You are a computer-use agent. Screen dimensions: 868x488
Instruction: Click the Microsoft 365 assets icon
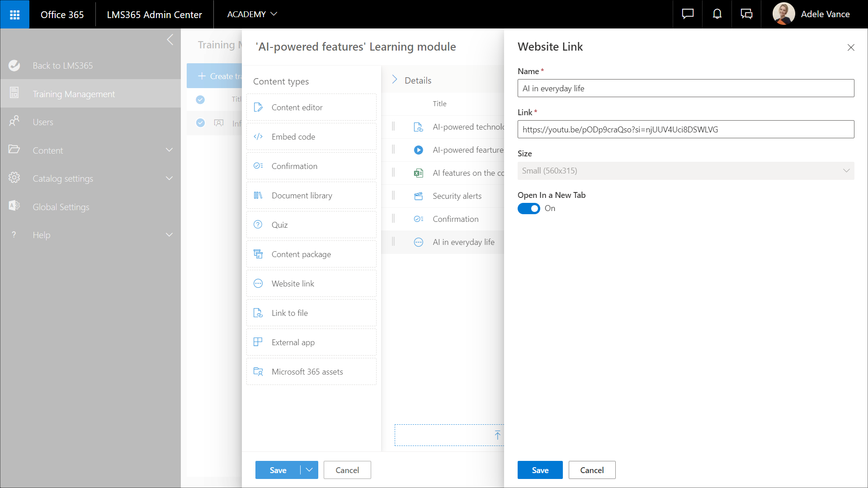[x=258, y=371]
